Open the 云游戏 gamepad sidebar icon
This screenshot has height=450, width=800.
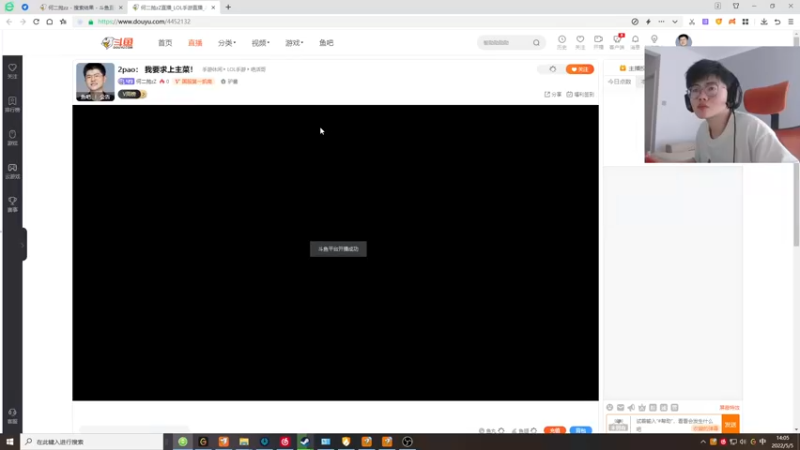[x=12, y=171]
